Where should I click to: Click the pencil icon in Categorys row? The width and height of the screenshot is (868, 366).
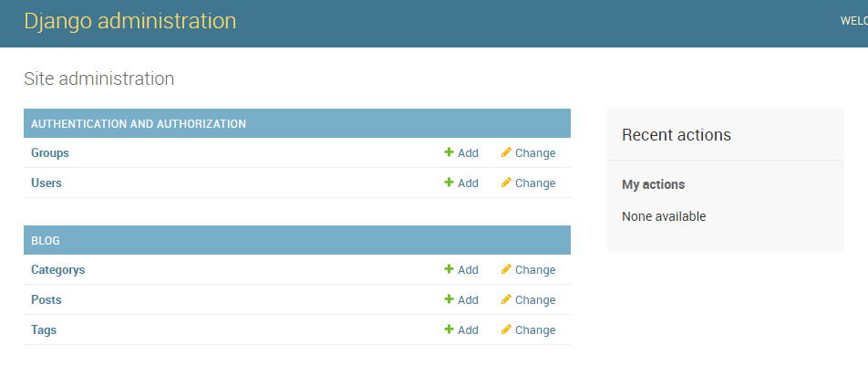click(x=506, y=269)
